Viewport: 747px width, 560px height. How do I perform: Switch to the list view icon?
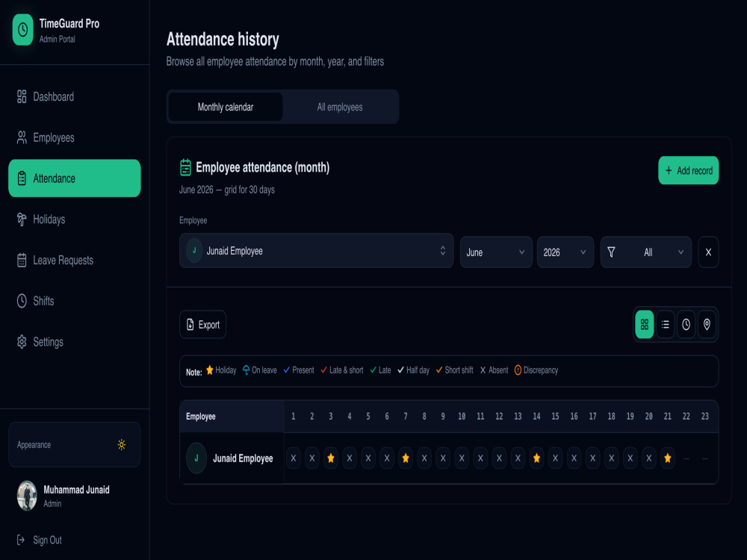pyautogui.click(x=666, y=324)
